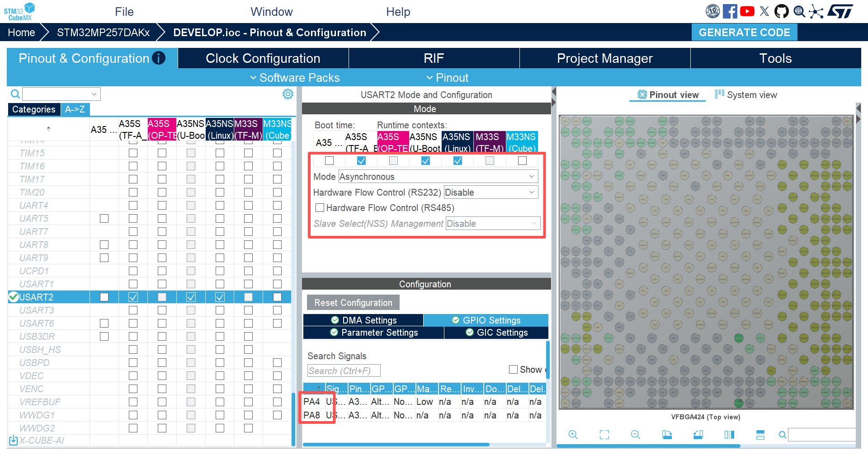The image size is (868, 455).
Task: Click the info icon beside Pinout & Configuration
Action: pyautogui.click(x=159, y=58)
